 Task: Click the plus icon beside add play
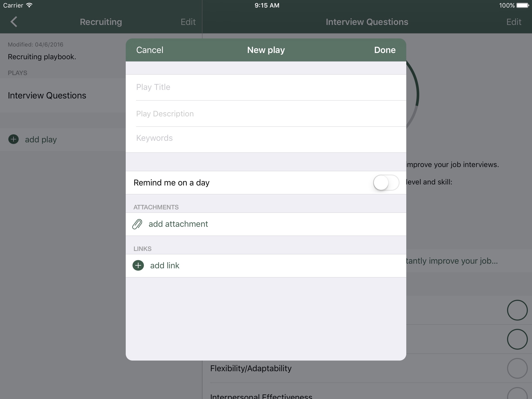pyautogui.click(x=14, y=139)
